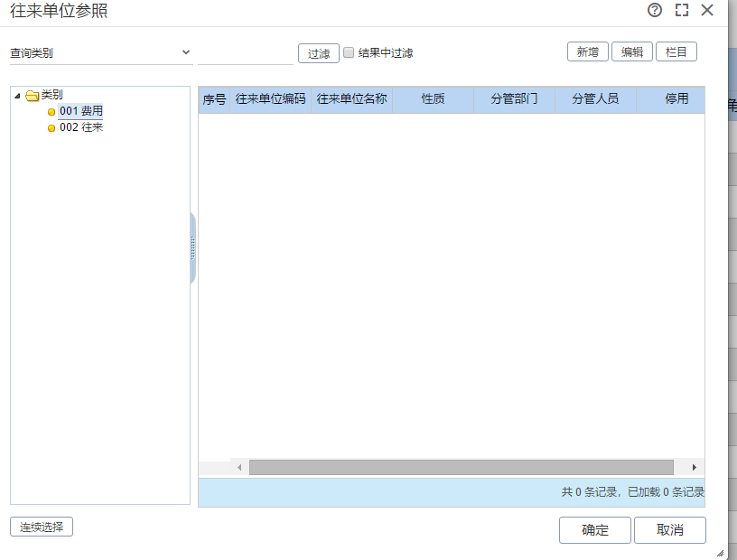Maximize dialog with the fullscreen icon
The height and width of the screenshot is (560, 737).
[682, 10]
